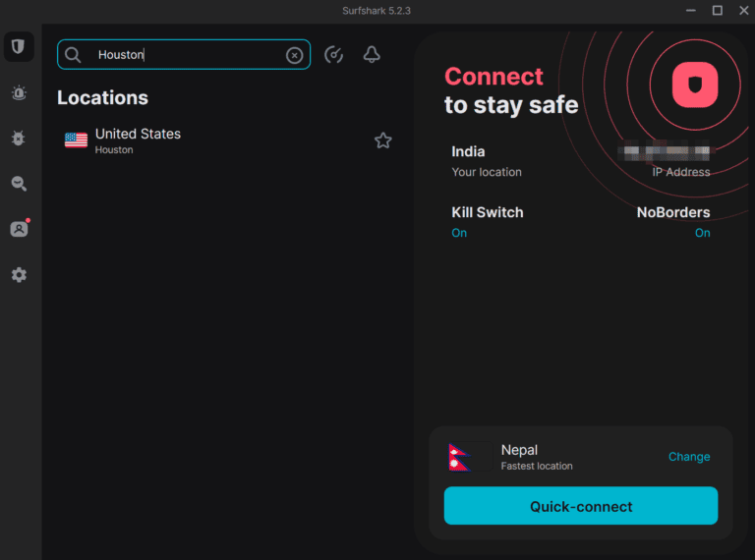Close the Surfshark window

[743, 11]
